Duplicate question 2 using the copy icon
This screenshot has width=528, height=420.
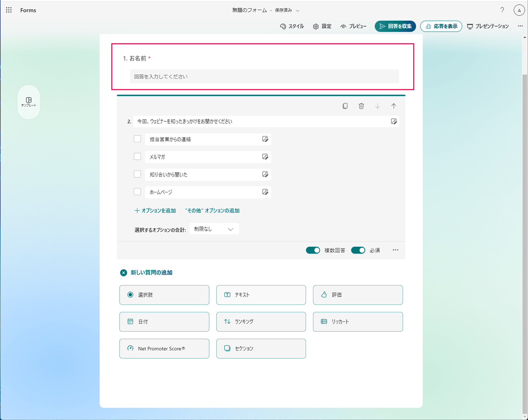pyautogui.click(x=345, y=106)
